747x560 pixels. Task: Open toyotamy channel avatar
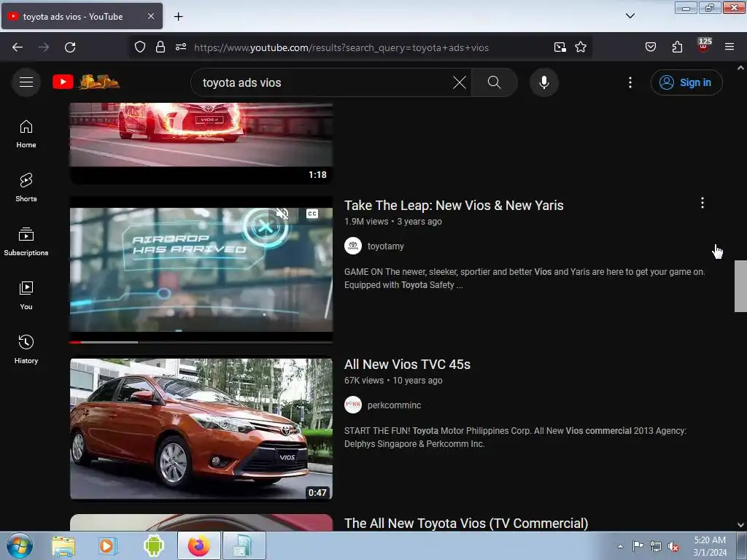[x=353, y=246]
